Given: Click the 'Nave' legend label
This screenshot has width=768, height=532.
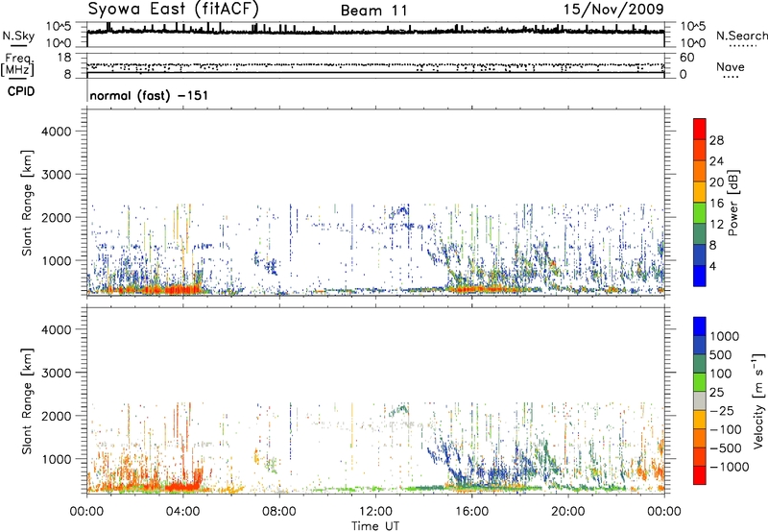Looking at the screenshot, I should tap(730, 66).
